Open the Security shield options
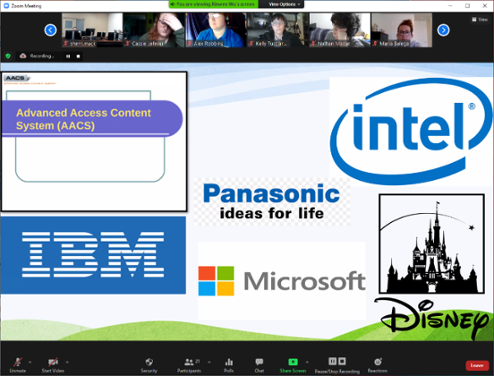This screenshot has width=494, height=376. 149,365
